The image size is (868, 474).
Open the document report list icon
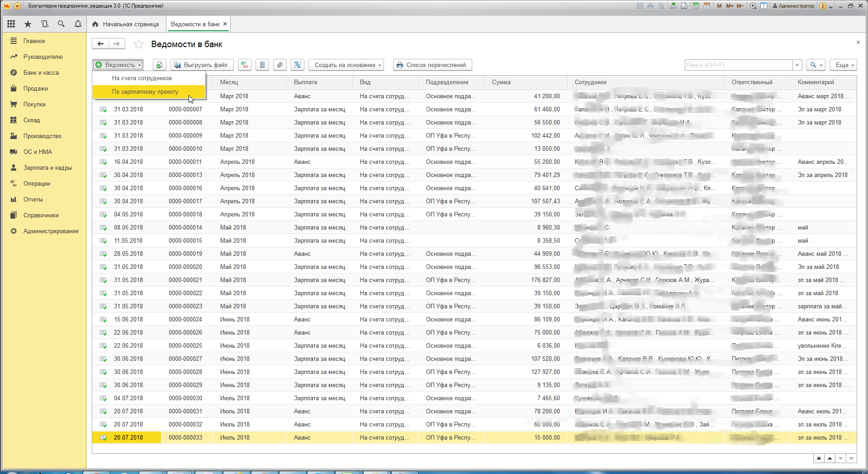click(x=262, y=65)
